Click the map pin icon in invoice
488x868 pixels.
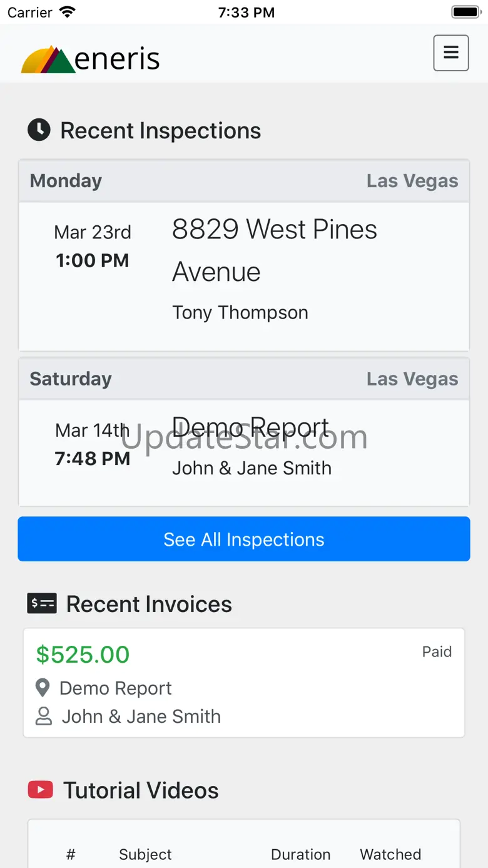pyautogui.click(x=43, y=688)
